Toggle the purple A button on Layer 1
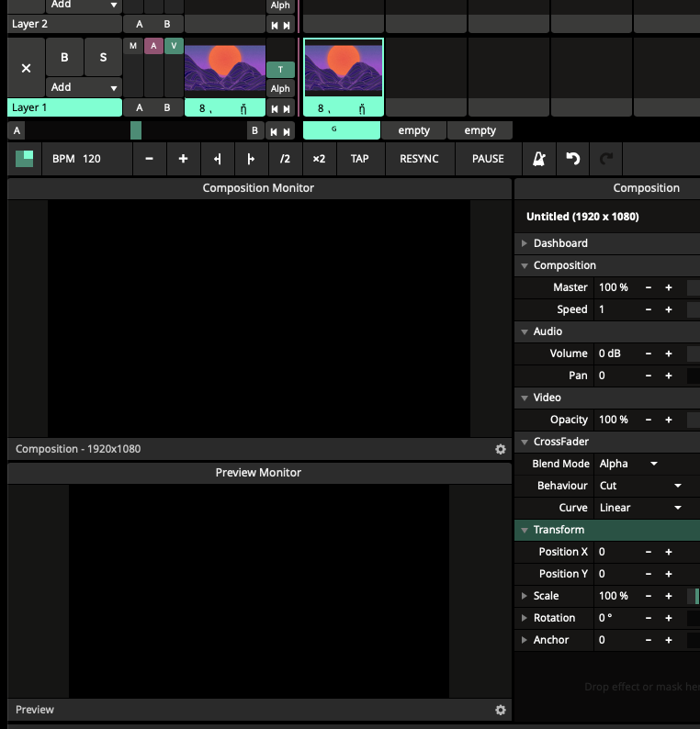 coord(153,46)
